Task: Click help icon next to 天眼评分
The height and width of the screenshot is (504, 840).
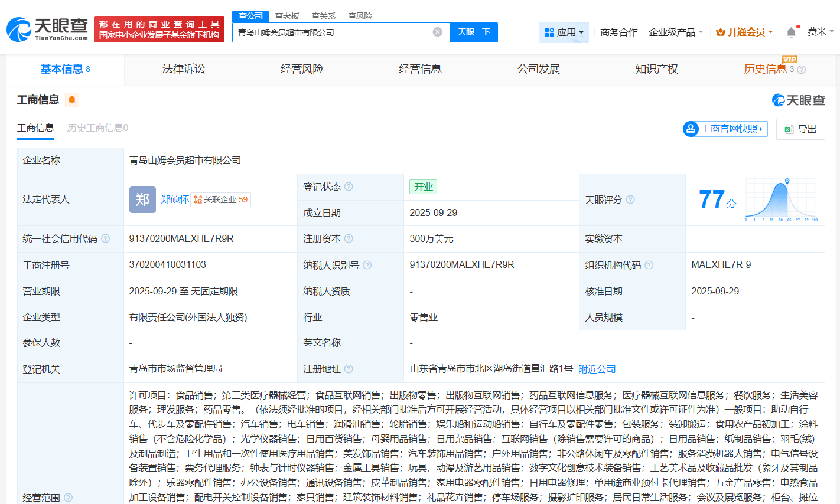Action: [630, 199]
